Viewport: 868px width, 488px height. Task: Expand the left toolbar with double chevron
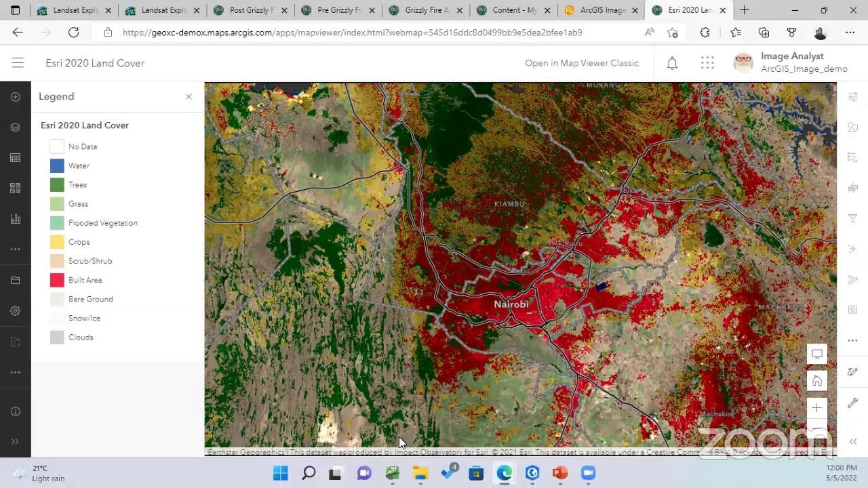pos(15,442)
